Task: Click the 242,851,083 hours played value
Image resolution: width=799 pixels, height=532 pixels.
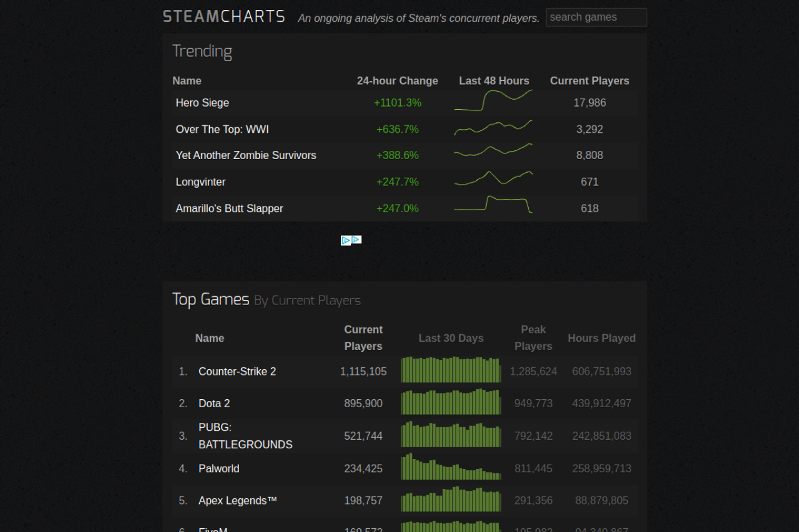Action: (x=602, y=436)
